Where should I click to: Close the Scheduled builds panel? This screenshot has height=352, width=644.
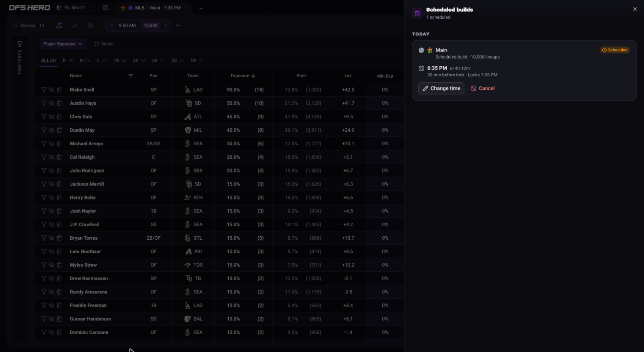pyautogui.click(x=635, y=9)
